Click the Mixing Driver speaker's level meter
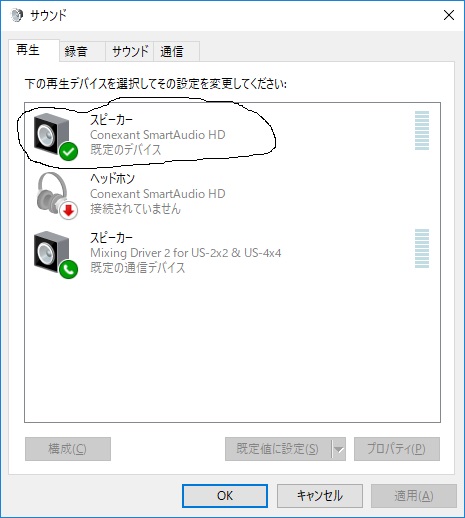 coord(422,249)
